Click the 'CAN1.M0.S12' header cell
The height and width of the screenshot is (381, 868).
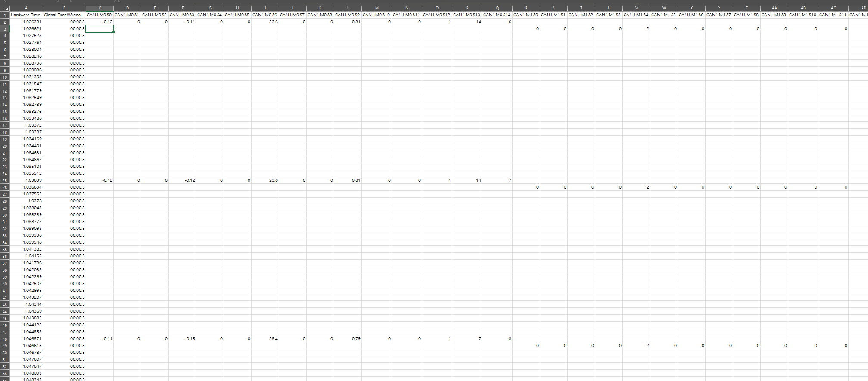point(437,15)
